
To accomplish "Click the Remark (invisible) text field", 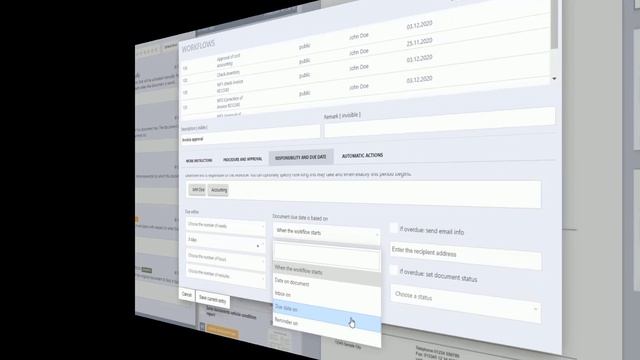I will coord(440,123).
